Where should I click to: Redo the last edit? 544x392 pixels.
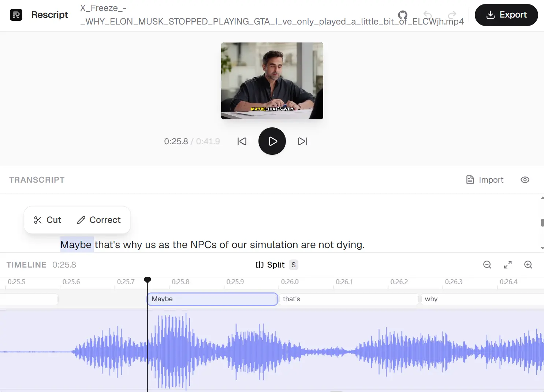[x=452, y=15]
